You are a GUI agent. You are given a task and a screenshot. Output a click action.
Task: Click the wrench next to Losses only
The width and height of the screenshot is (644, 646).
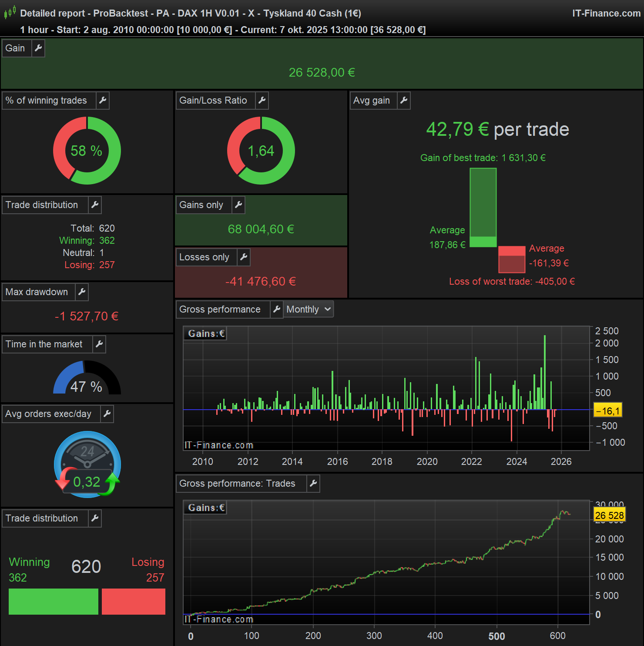tap(244, 257)
